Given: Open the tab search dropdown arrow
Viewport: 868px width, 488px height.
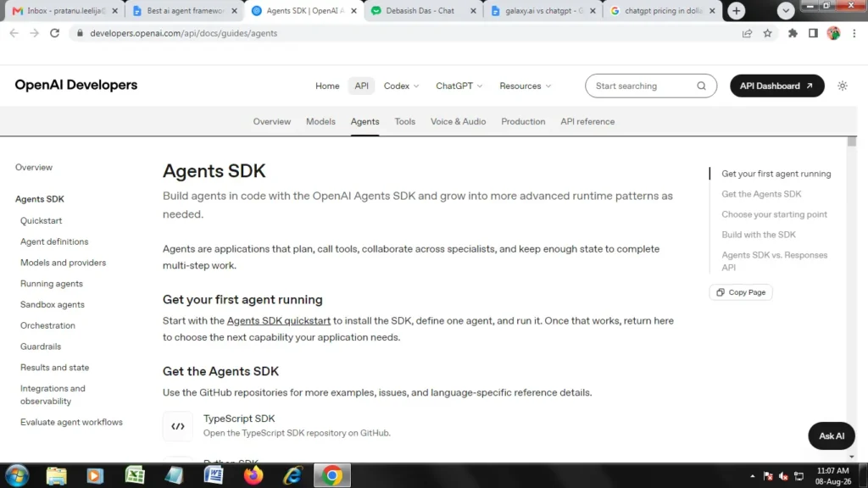Looking at the screenshot, I should [x=786, y=10].
